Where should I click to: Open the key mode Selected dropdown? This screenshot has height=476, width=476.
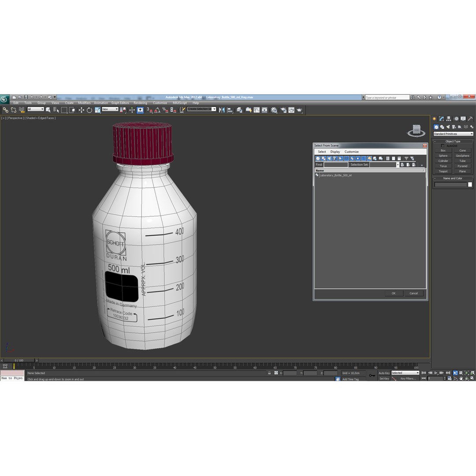[405, 373]
